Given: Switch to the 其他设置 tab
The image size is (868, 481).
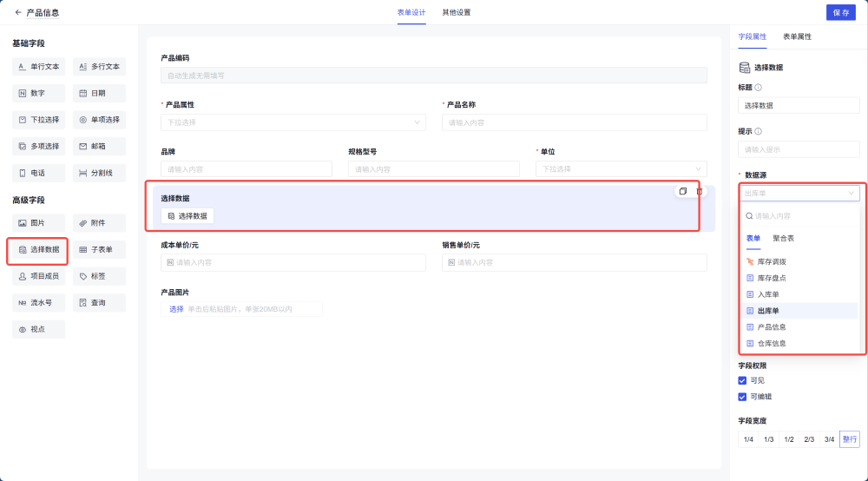Looking at the screenshot, I should pyautogui.click(x=456, y=13).
